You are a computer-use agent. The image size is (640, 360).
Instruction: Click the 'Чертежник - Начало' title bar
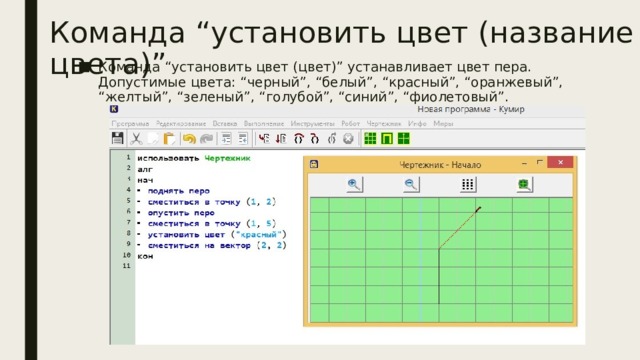point(440,165)
